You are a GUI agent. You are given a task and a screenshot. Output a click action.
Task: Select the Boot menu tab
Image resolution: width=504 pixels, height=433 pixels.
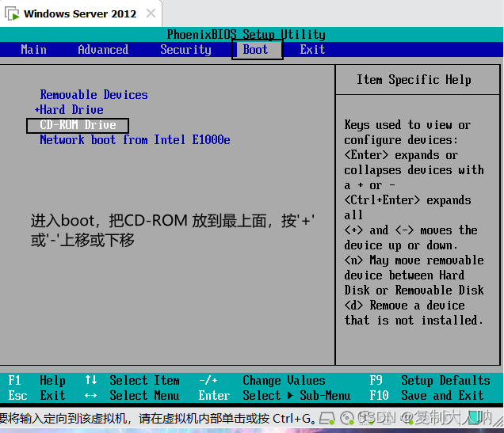[x=257, y=50]
